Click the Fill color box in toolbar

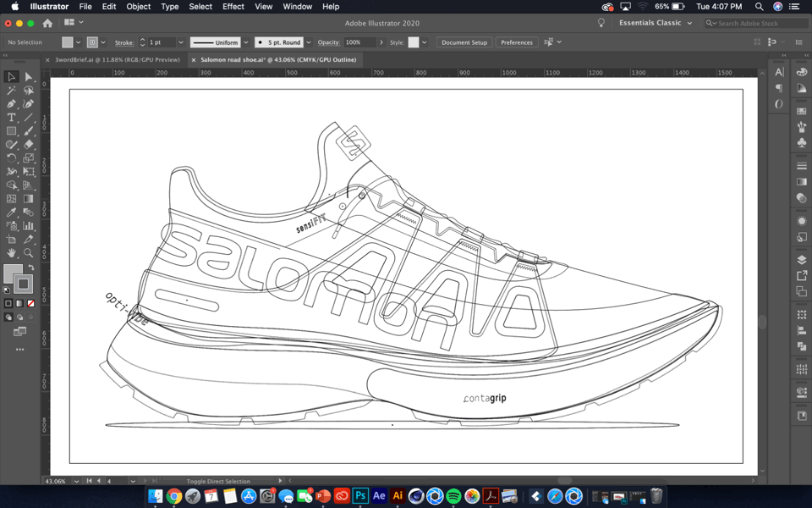click(11, 273)
